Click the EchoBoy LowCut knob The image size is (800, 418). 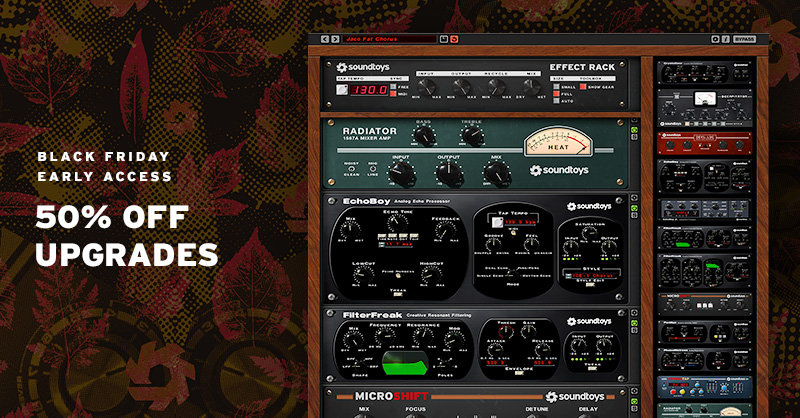[362, 275]
